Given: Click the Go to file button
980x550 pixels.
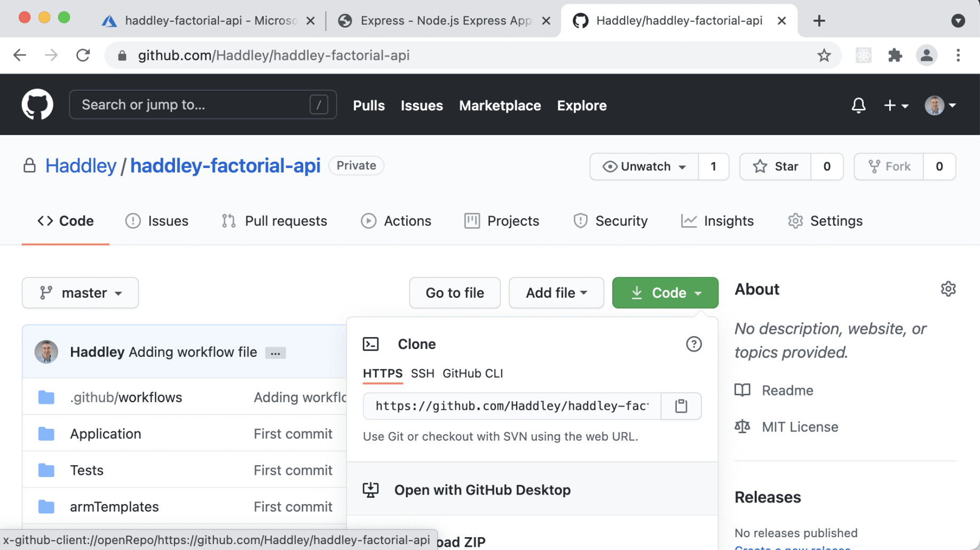Looking at the screenshot, I should (455, 293).
